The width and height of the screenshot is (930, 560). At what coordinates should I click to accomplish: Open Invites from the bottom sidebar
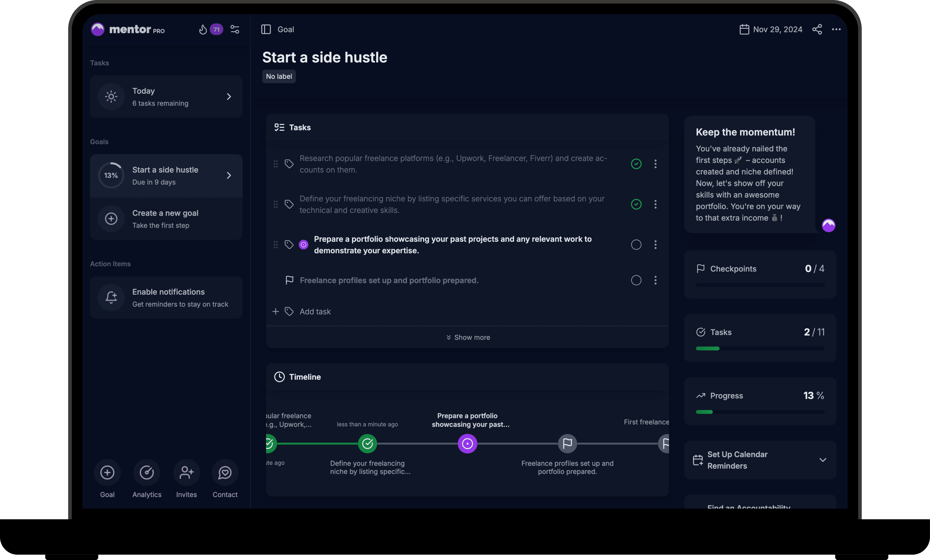(x=187, y=472)
